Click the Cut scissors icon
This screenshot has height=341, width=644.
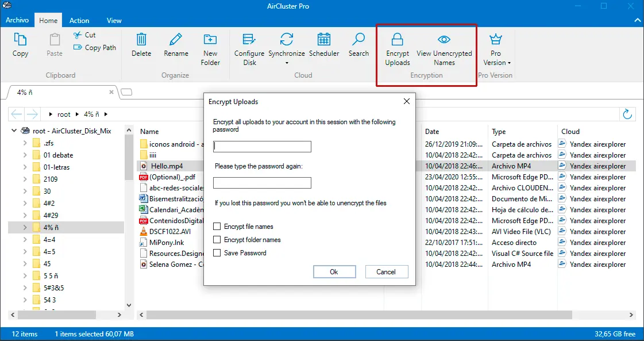coord(78,35)
